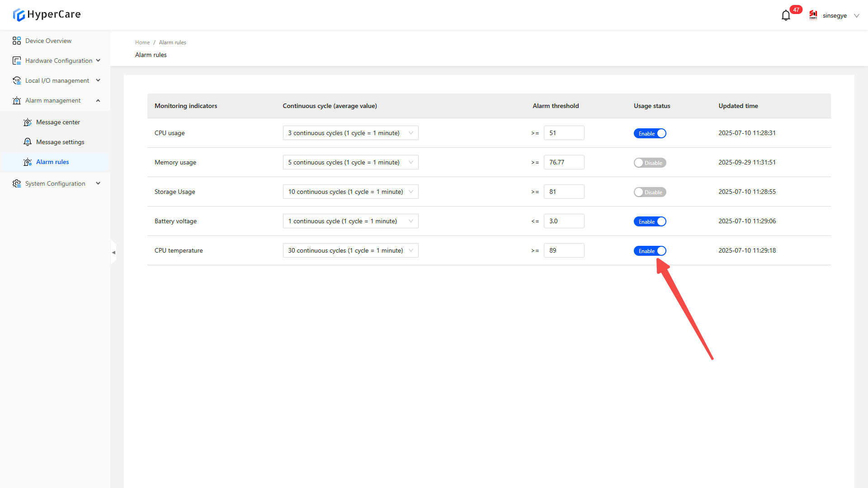This screenshot has height=488, width=868.
Task: Collapse sidebar using the panel handle arrow
Action: point(113,253)
